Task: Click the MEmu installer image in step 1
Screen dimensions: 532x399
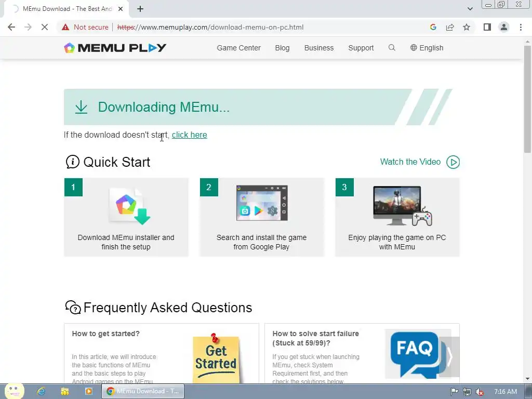Action: point(130,206)
